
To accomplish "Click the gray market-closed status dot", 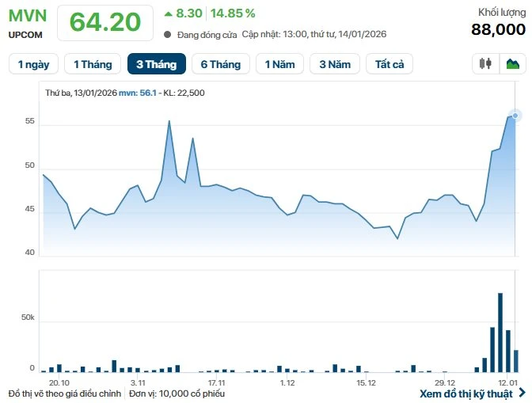I will tap(168, 35).
